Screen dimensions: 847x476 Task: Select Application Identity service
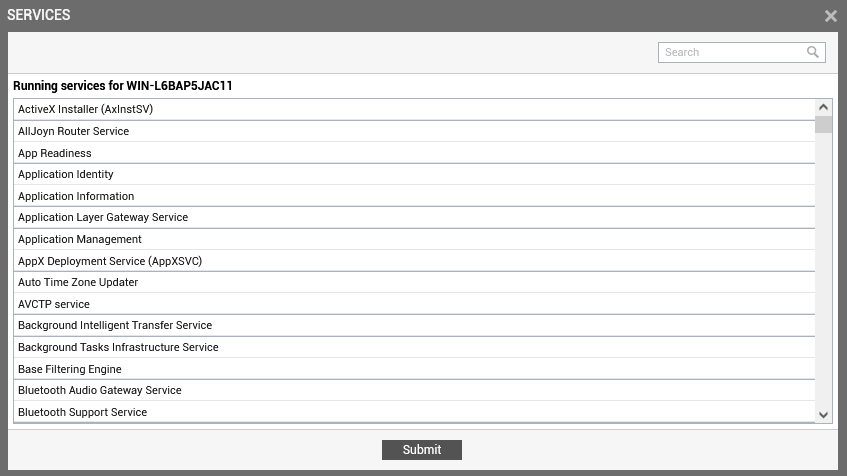point(414,175)
